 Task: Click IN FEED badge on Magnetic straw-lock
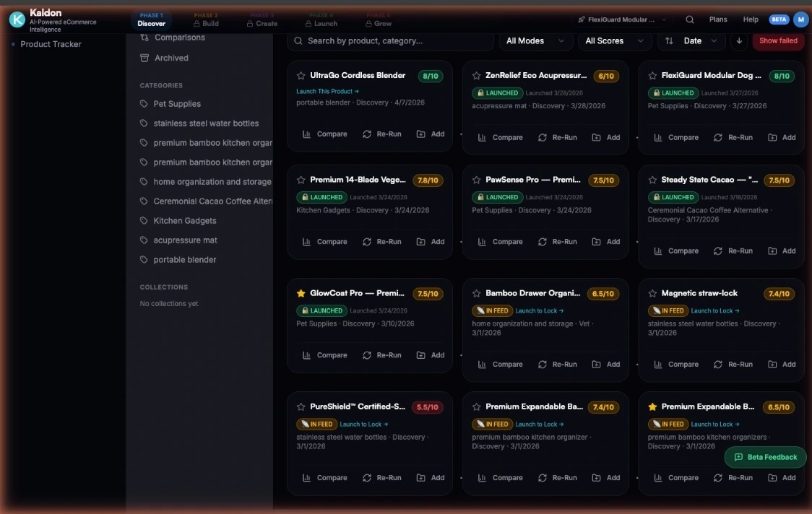coord(668,311)
